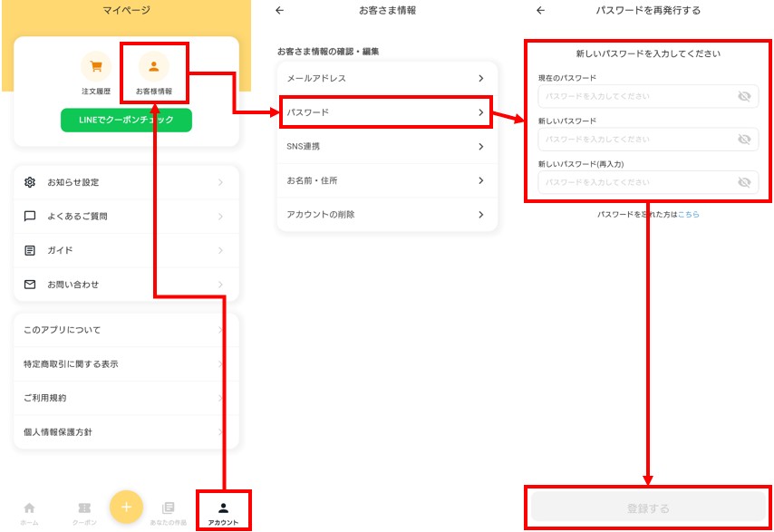The width and height of the screenshot is (774, 532).
Task: Open the ガイド row
Action: pyautogui.click(x=126, y=250)
